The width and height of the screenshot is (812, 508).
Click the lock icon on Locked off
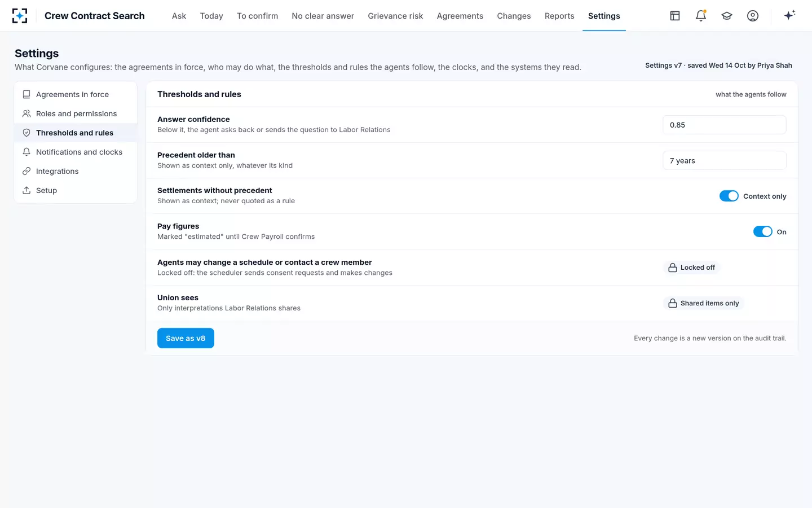673,268
